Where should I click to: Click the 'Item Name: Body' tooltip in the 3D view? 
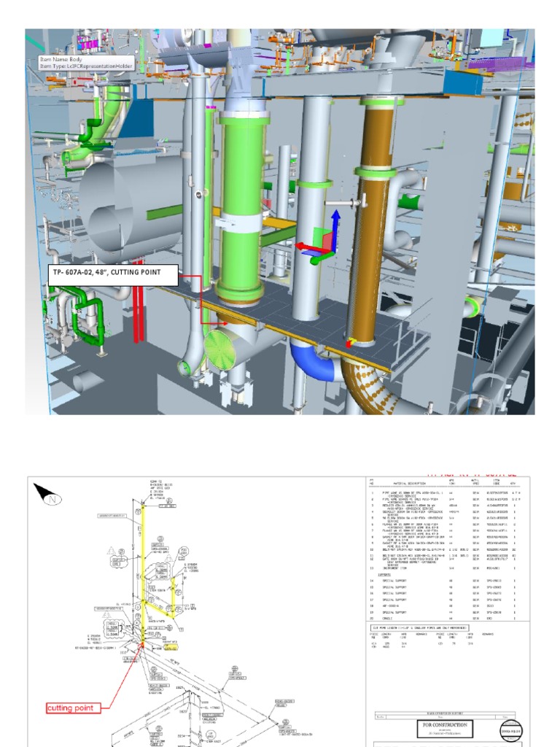tap(86, 63)
